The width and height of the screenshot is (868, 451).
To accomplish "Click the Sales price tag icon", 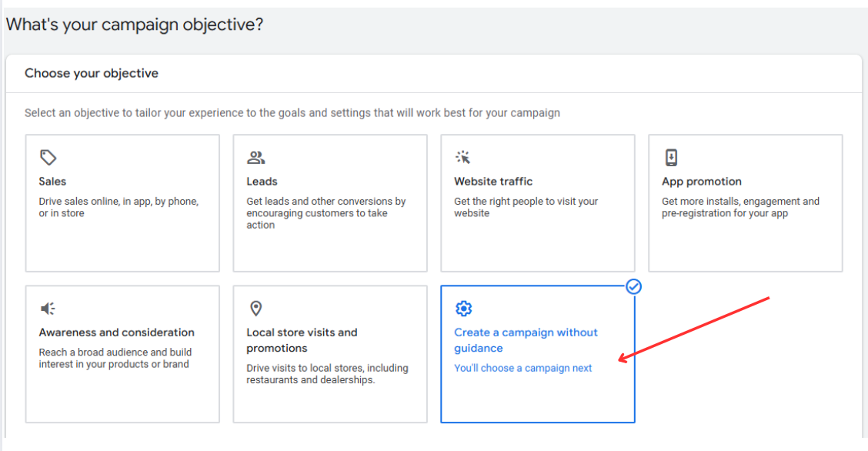I will click(48, 158).
